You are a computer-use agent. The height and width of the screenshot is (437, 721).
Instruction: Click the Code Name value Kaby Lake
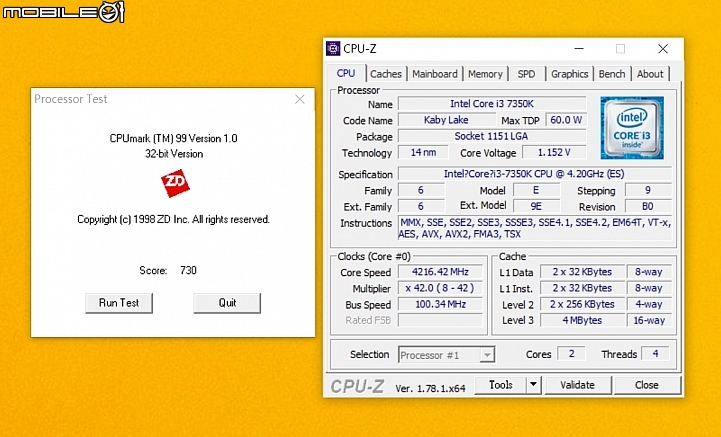(x=446, y=120)
